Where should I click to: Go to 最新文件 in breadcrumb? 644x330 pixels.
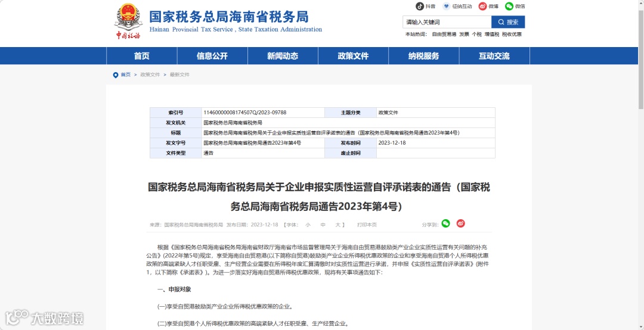[x=179, y=74]
